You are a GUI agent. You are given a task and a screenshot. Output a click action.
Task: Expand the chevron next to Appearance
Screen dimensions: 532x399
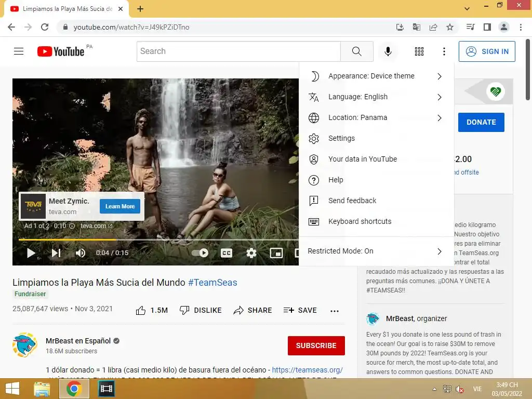[440, 76]
